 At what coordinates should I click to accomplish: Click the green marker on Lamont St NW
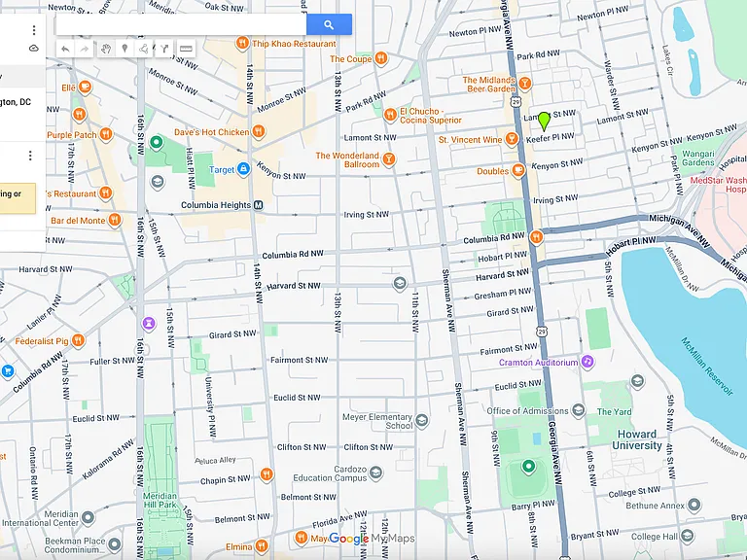point(544,121)
